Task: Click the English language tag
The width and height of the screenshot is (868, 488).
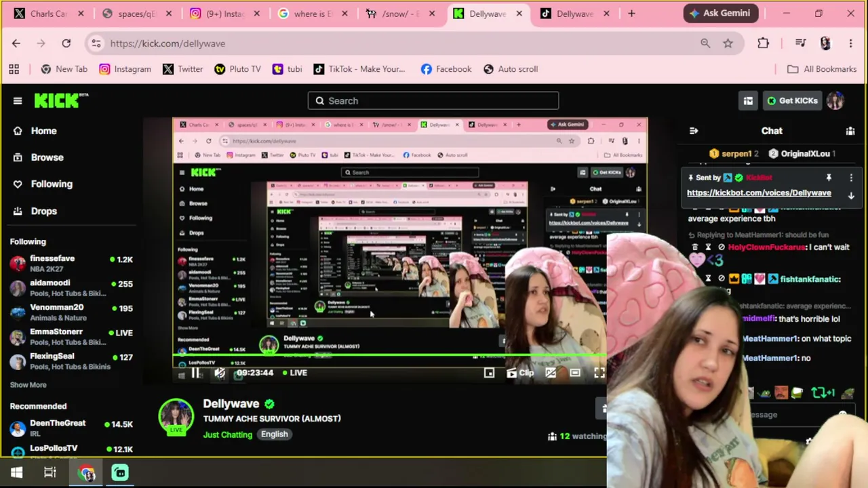Action: (x=275, y=434)
